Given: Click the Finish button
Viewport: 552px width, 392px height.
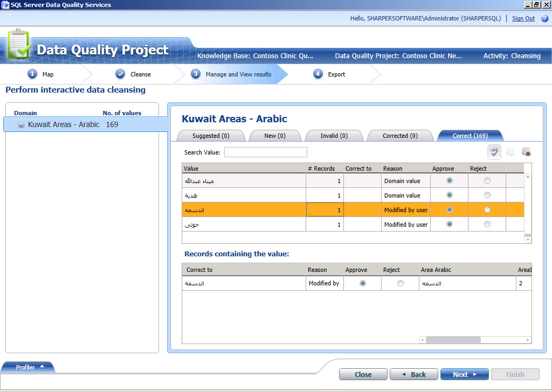Looking at the screenshot, I should (x=515, y=374).
